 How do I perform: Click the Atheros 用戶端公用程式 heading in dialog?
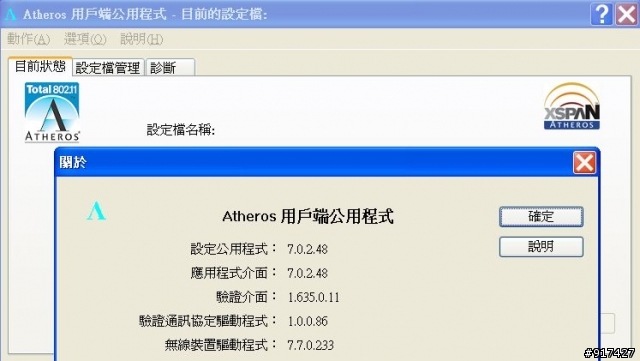click(x=308, y=216)
